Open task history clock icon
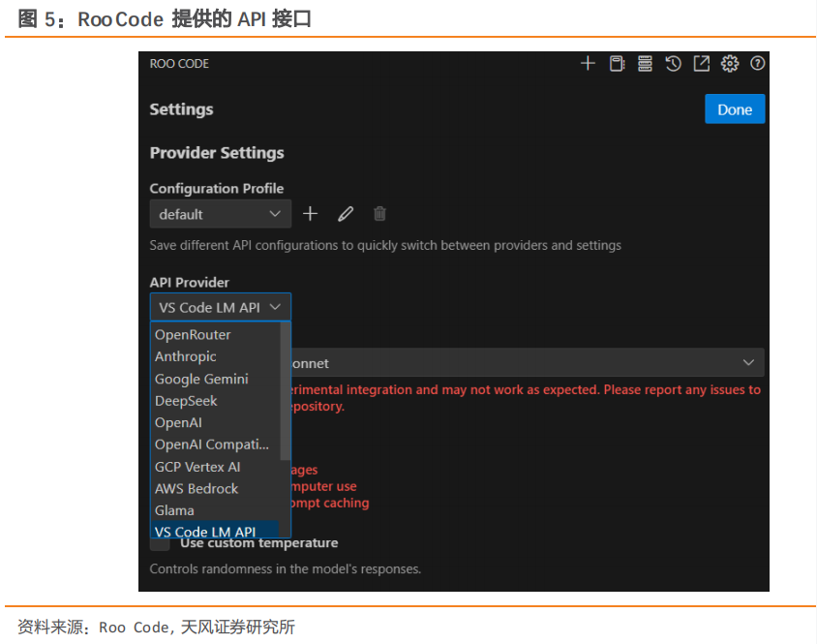This screenshot has width=817, height=644. tap(673, 64)
